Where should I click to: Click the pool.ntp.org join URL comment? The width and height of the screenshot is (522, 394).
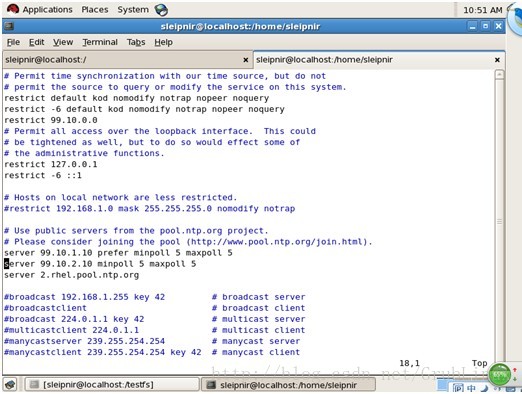tap(188, 242)
